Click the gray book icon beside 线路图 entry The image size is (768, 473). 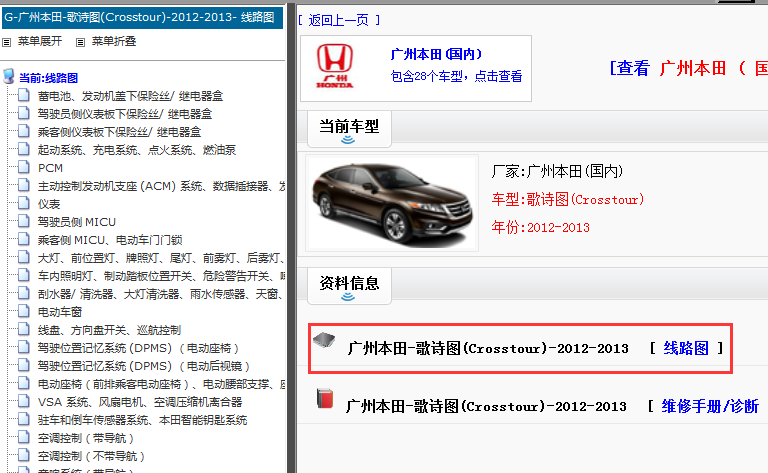[324, 339]
